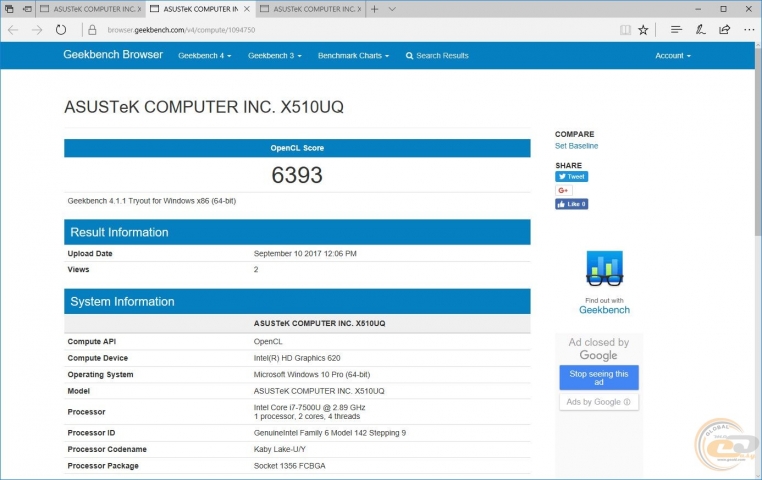Screen dimensions: 762x480
Task: Expand the Geekbench 4 menu
Action: 205,55
